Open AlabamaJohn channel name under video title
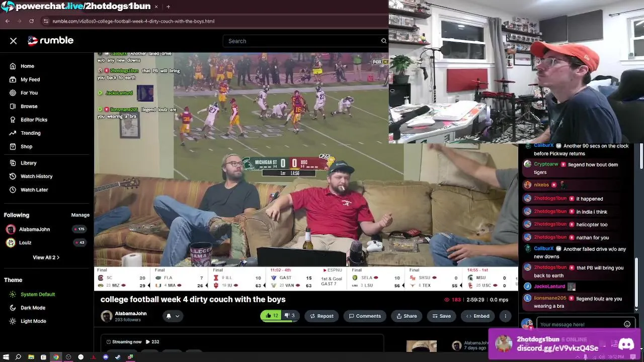Image resolution: width=644 pixels, height=362 pixels. coord(131,313)
